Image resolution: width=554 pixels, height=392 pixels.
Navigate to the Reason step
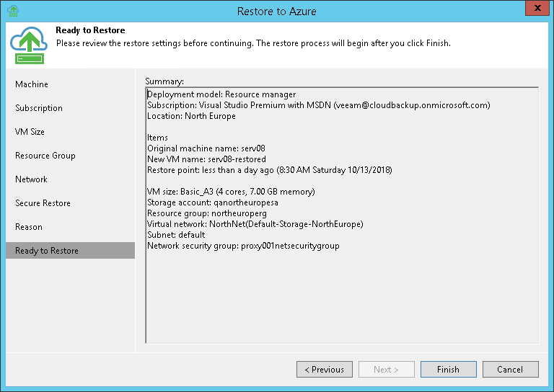[x=29, y=227]
